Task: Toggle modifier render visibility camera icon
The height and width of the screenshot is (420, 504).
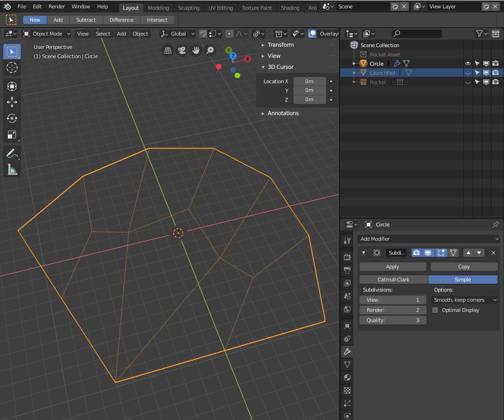Action: (x=417, y=253)
